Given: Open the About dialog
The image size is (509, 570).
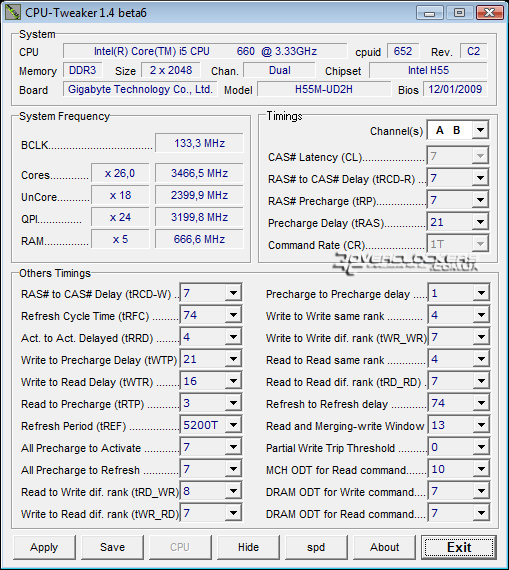Looking at the screenshot, I should (x=384, y=547).
